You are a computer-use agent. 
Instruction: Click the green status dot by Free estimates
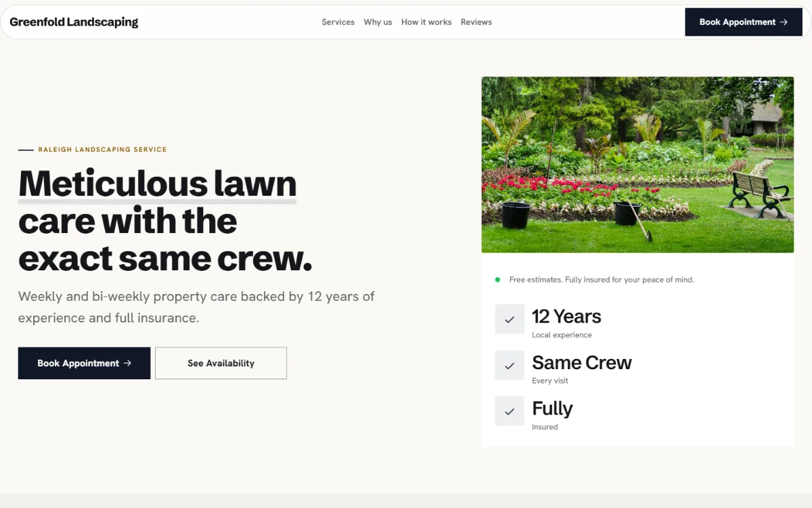pyautogui.click(x=498, y=279)
